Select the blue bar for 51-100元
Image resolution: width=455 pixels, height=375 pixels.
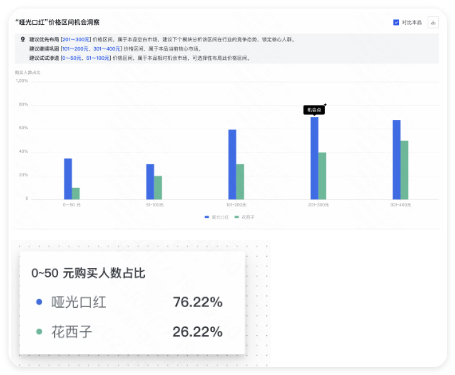pos(150,182)
